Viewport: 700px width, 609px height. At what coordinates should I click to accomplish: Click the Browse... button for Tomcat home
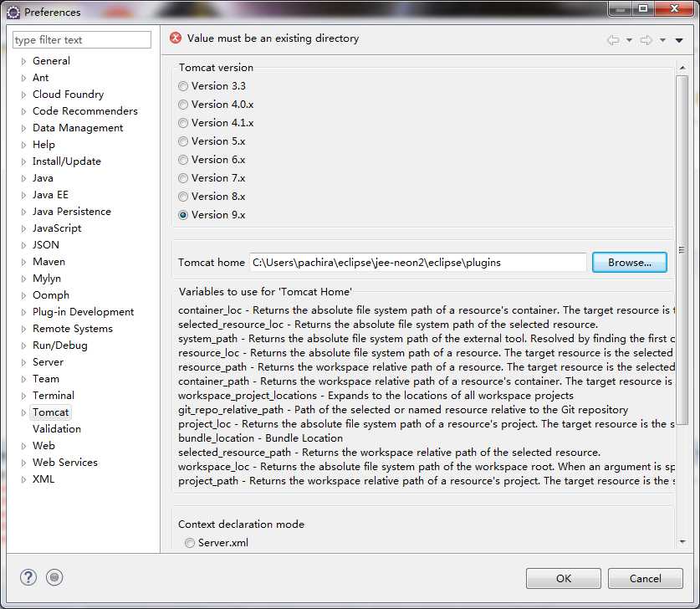(x=630, y=262)
